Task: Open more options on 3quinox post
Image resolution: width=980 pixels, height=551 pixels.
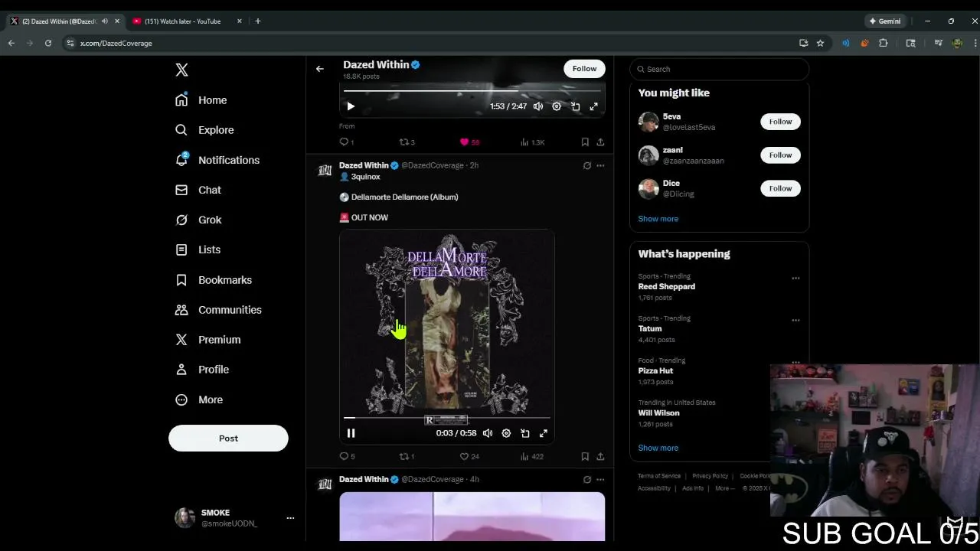Action: click(x=600, y=165)
